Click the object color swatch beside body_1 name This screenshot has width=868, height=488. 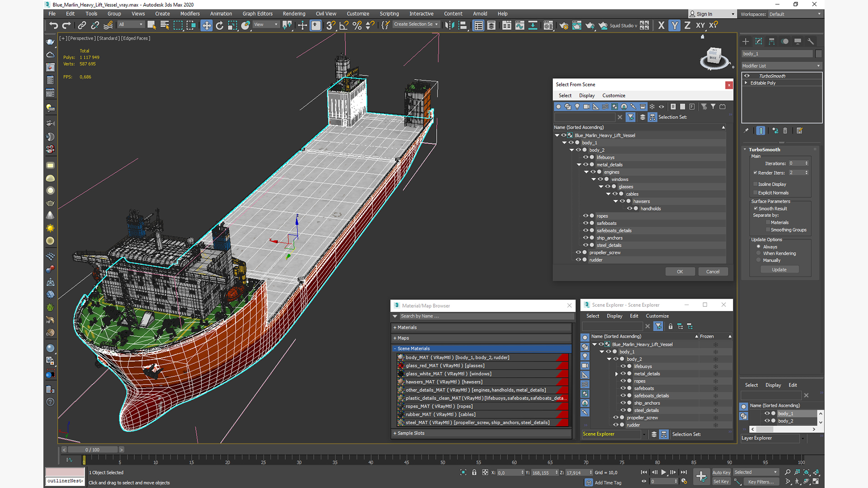[819, 54]
